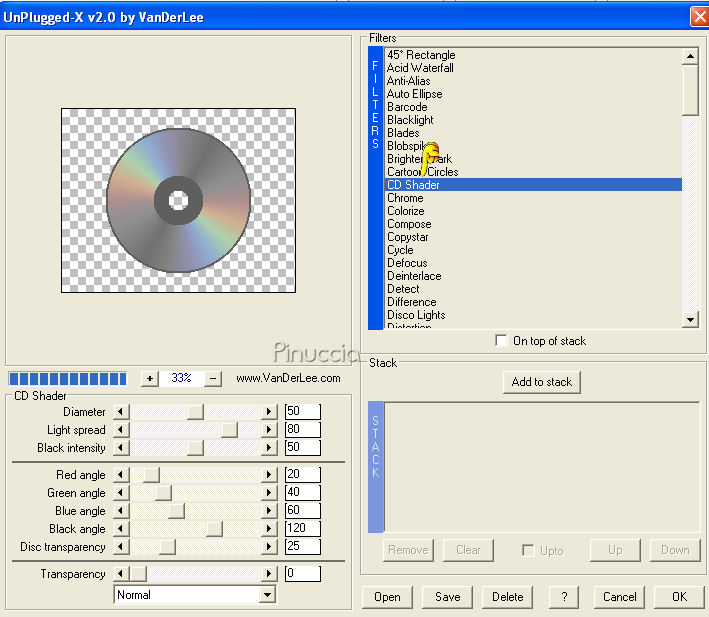This screenshot has width=709, height=617.
Task: Click Diameter slider right arrow
Action: [x=269, y=412]
